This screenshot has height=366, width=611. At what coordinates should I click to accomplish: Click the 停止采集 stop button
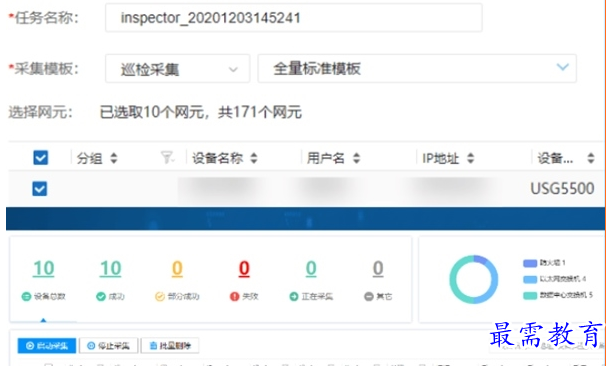click(108, 345)
